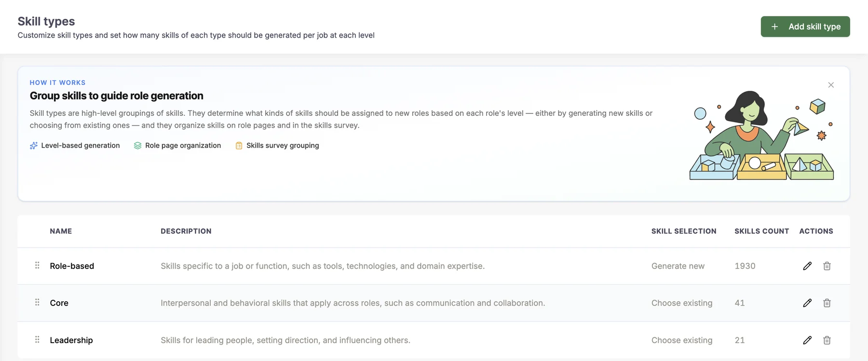Image resolution: width=868 pixels, height=361 pixels.
Task: Click the SKILLS COUNT column header
Action: click(762, 231)
